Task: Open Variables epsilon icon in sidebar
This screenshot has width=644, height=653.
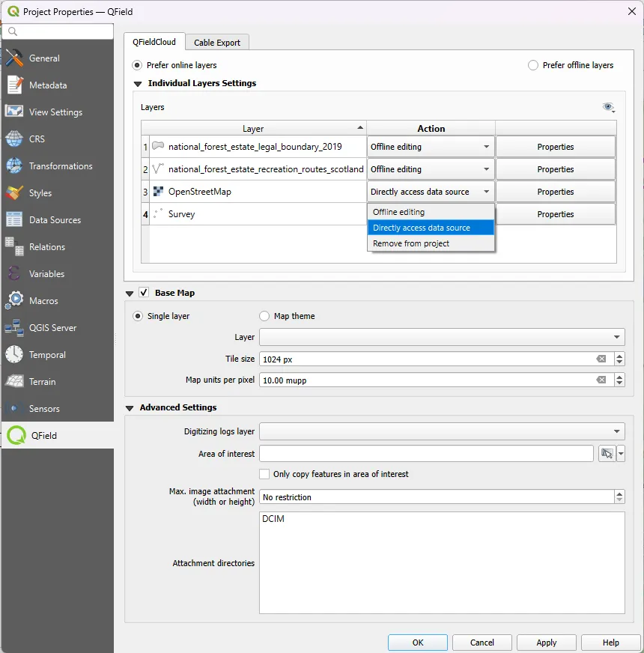Action: tap(14, 273)
